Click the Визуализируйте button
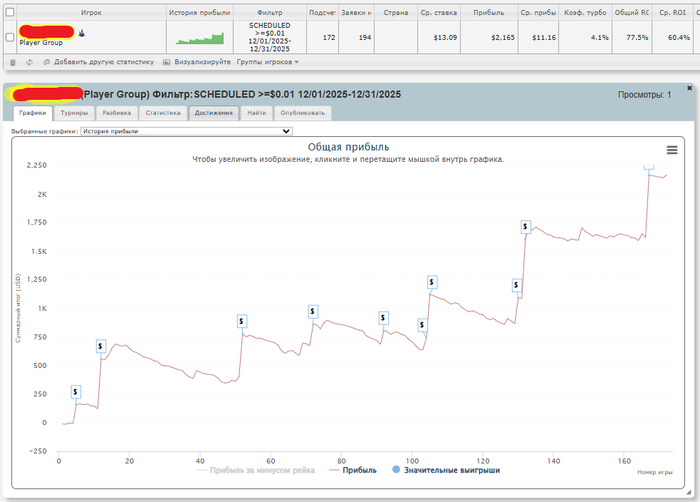Viewport: 700px width, 502px height. tap(197, 62)
